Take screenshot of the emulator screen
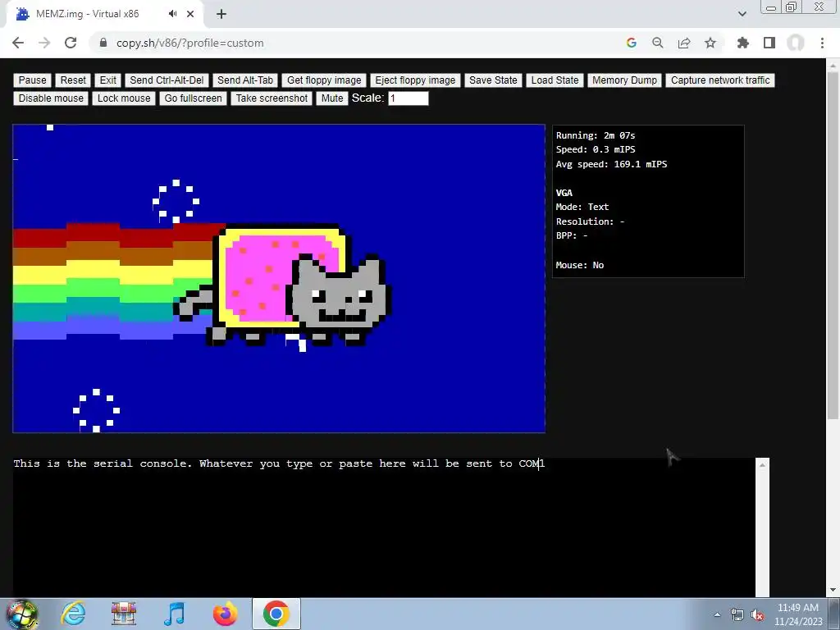840x630 pixels. click(x=272, y=98)
